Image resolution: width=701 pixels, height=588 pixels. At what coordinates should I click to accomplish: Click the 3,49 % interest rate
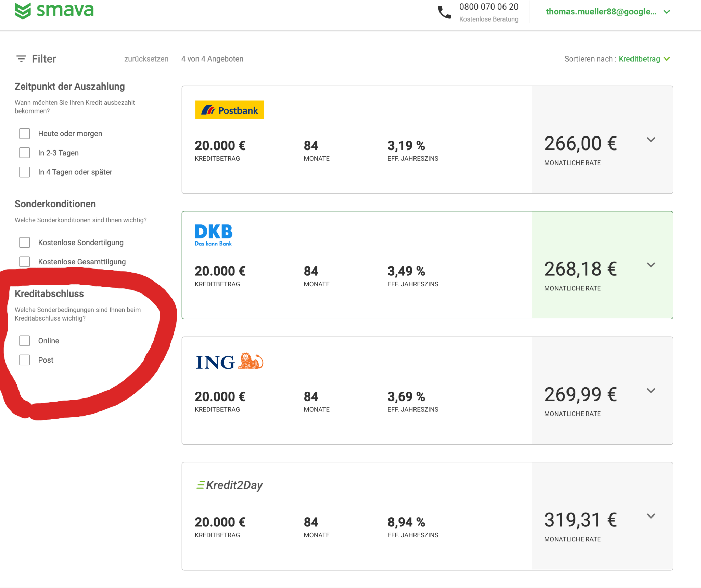[x=406, y=271]
